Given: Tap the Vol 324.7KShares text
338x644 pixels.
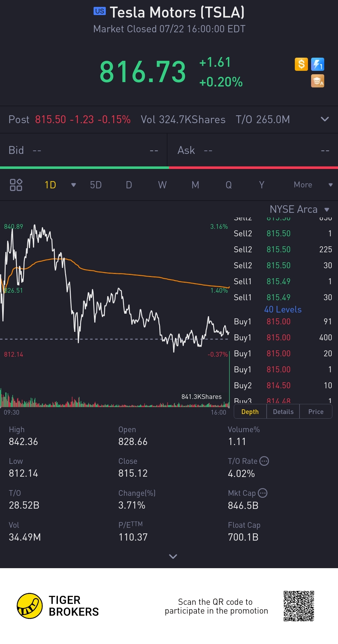Looking at the screenshot, I should point(183,119).
